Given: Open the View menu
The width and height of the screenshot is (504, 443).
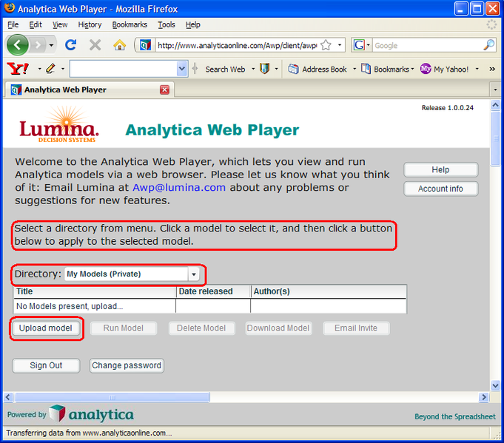Looking at the screenshot, I should tap(60, 24).
